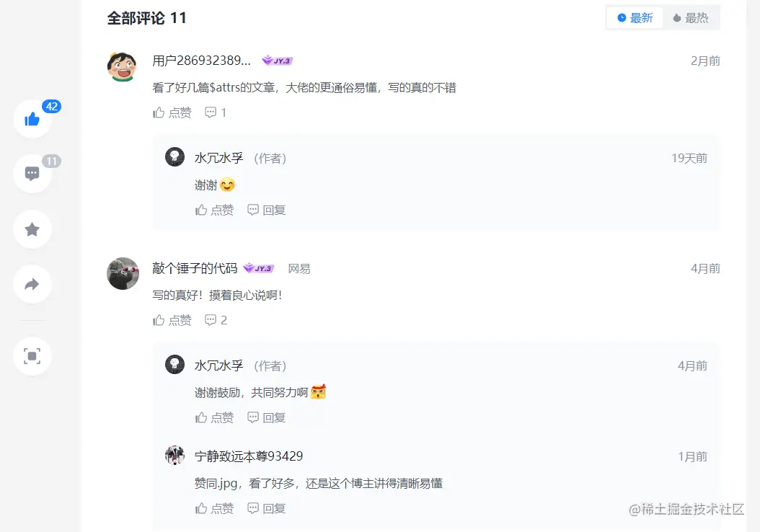The height and width of the screenshot is (532, 760).
Task: Click the share arrow icon in sidebar
Action: pos(32,284)
